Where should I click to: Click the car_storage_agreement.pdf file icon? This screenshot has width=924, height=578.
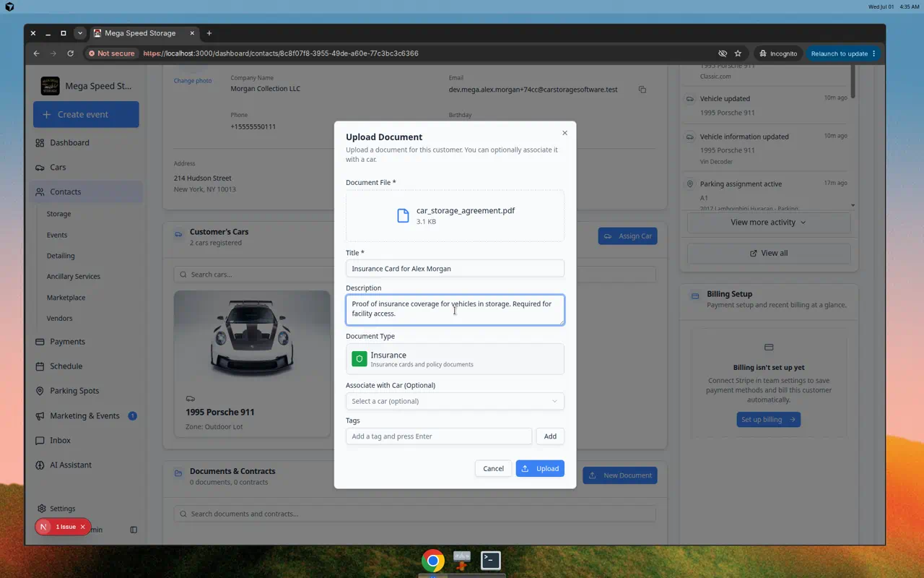[x=404, y=215]
